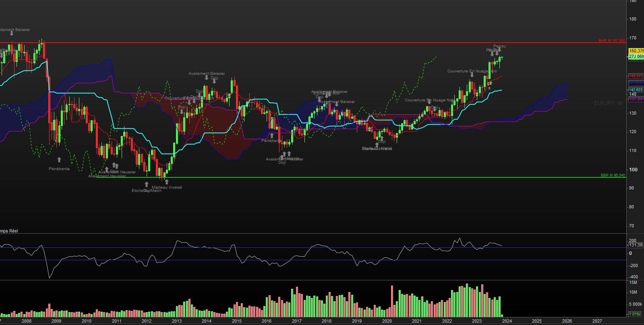The width and height of the screenshot is (644, 325).
Task: Click the down arrow at top-left Avalement Baissier
Action: point(12,34)
